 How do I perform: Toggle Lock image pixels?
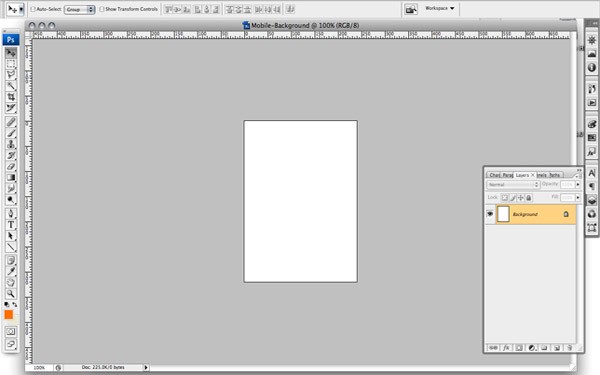pos(513,197)
